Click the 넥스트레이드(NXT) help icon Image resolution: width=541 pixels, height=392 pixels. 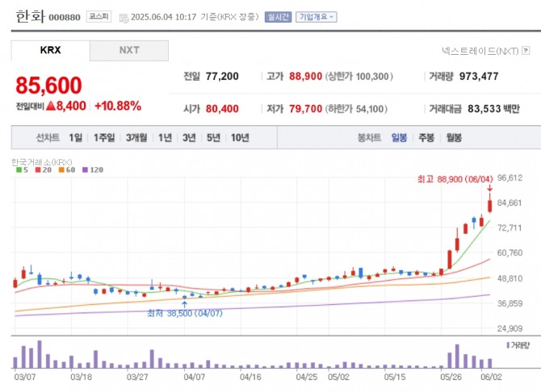tap(526, 51)
